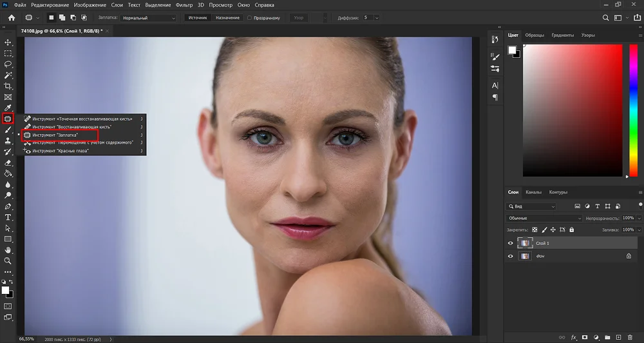Create new group folder icon

(607, 338)
